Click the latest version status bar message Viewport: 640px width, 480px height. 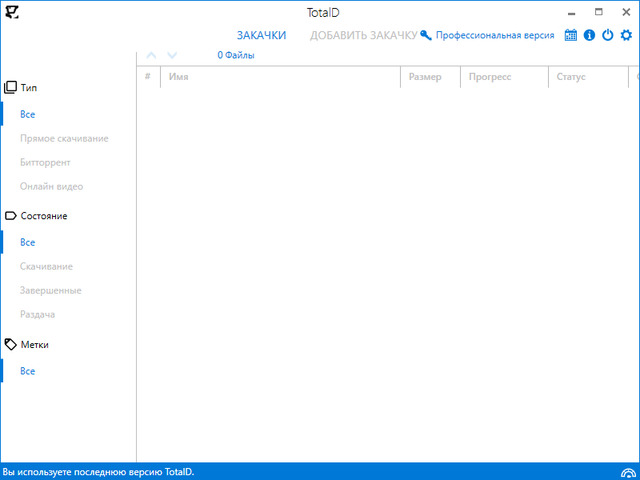[98, 472]
